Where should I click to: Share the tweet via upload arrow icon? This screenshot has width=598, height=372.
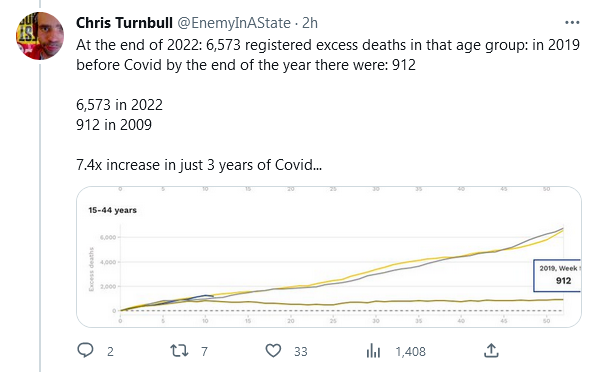pyautogui.click(x=491, y=351)
